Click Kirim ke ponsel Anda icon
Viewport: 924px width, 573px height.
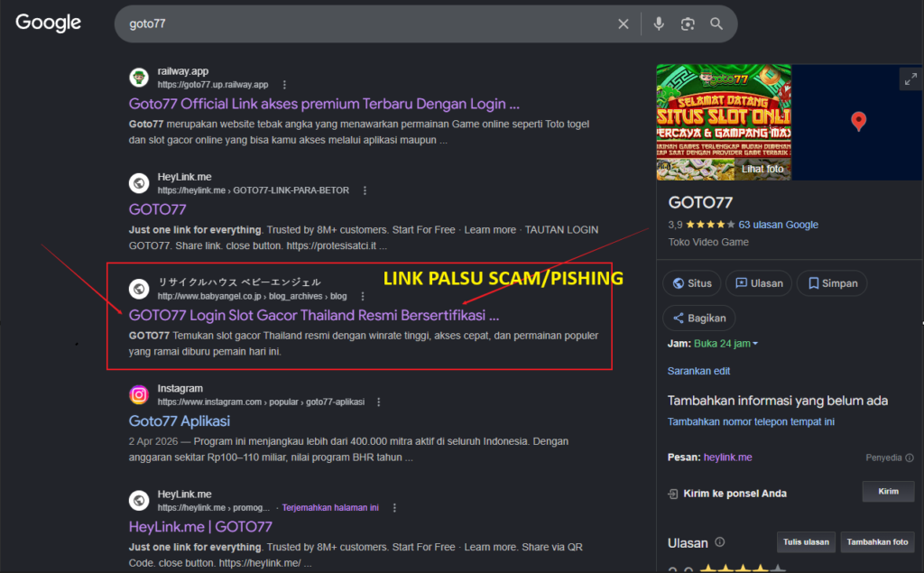673,494
